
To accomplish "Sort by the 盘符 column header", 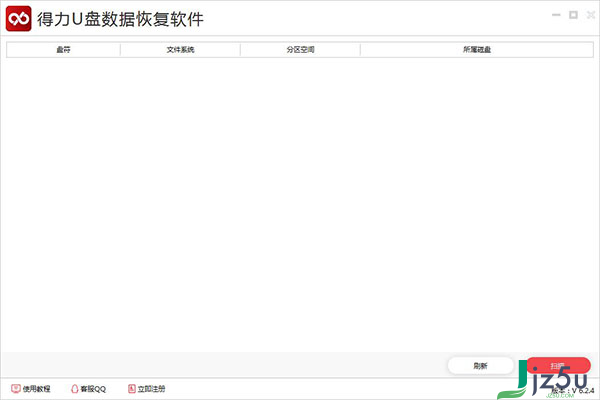I will point(64,50).
